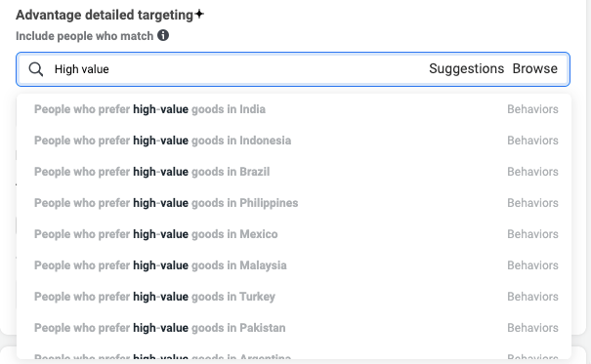Click the search magnifier icon
591x364 pixels.
(36, 69)
